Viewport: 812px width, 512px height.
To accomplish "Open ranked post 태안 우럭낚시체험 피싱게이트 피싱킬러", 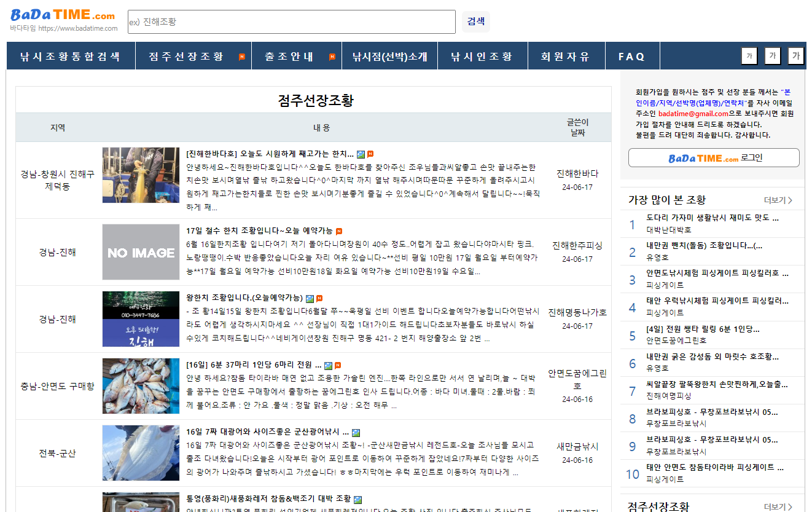I will tap(717, 301).
